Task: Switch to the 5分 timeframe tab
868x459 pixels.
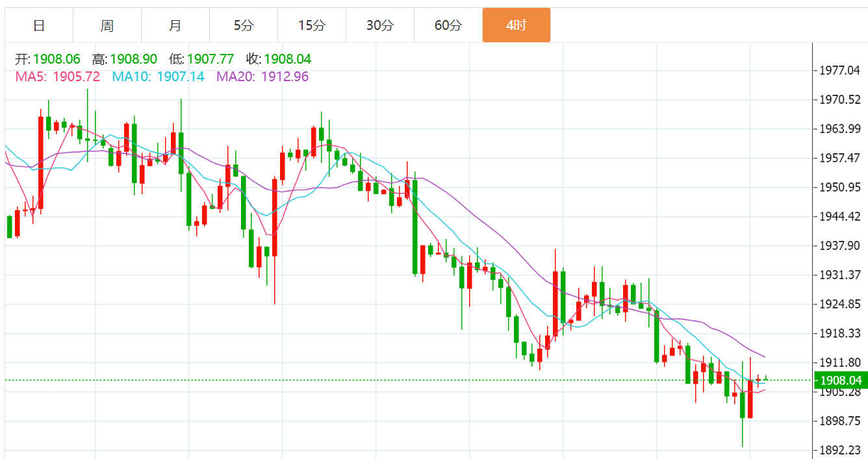Action: [244, 25]
